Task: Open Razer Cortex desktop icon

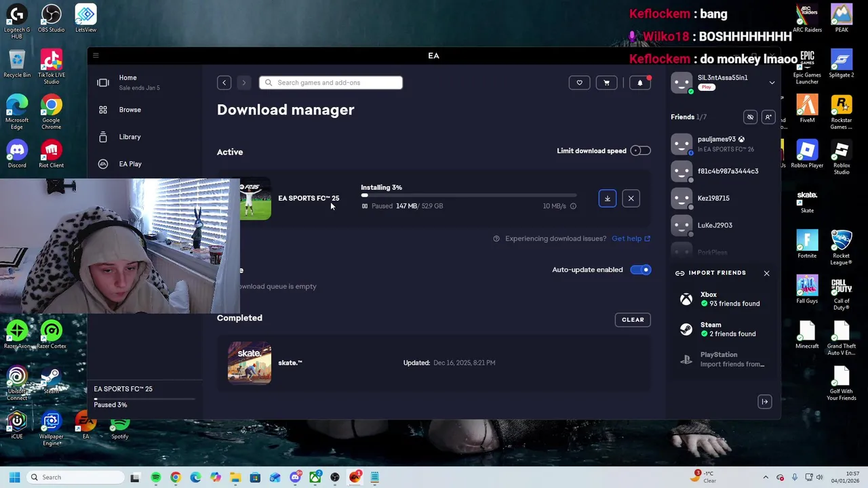Action: 52,335
